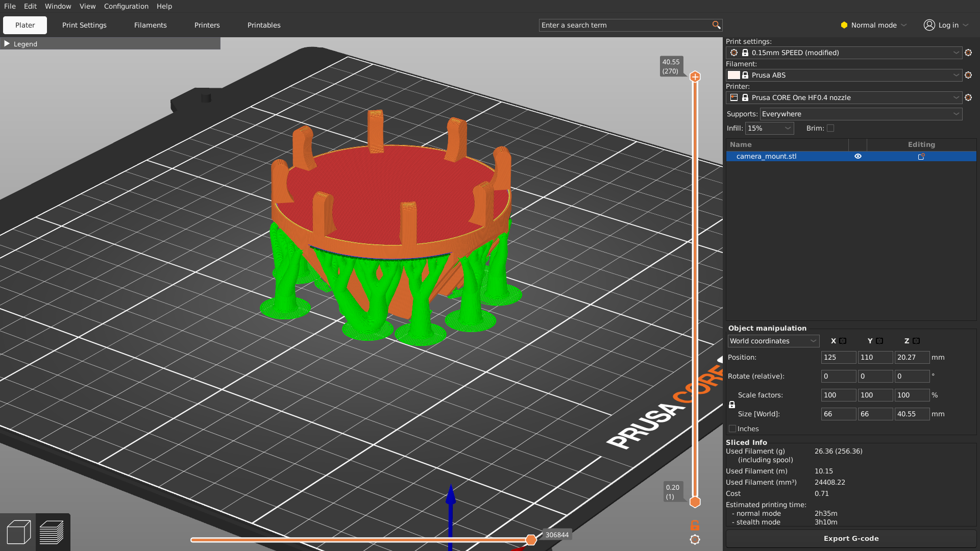Switch to sliced layers preview icon

[x=52, y=532]
